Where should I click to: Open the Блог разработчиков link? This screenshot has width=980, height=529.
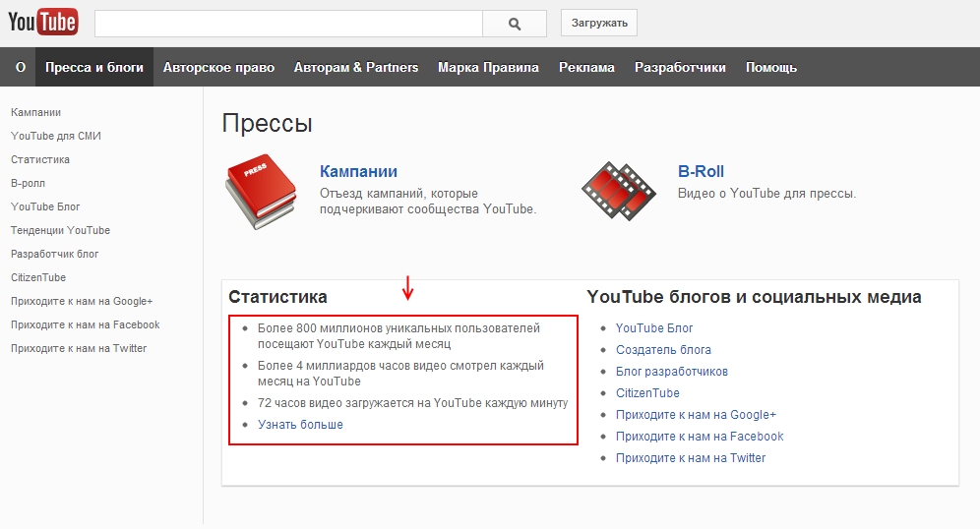click(672, 372)
